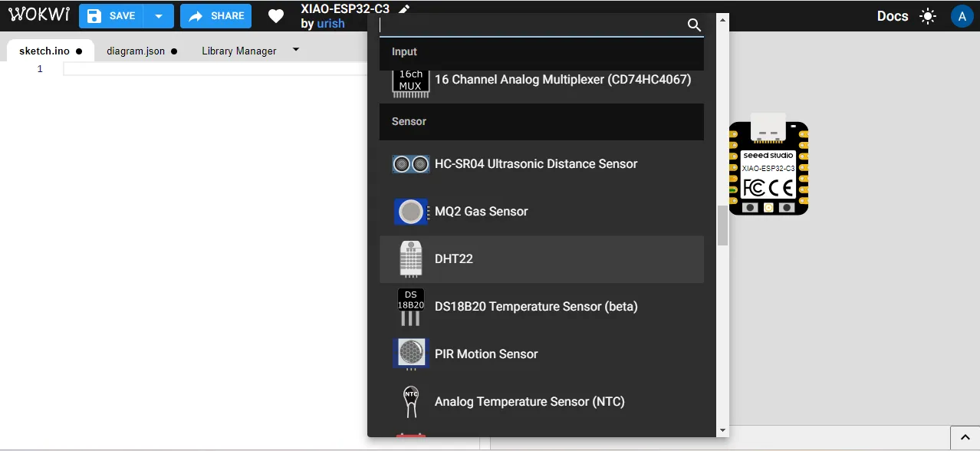The width and height of the screenshot is (980, 451).
Task: Add the DS18B20 Temperature Sensor part
Action: [535, 307]
